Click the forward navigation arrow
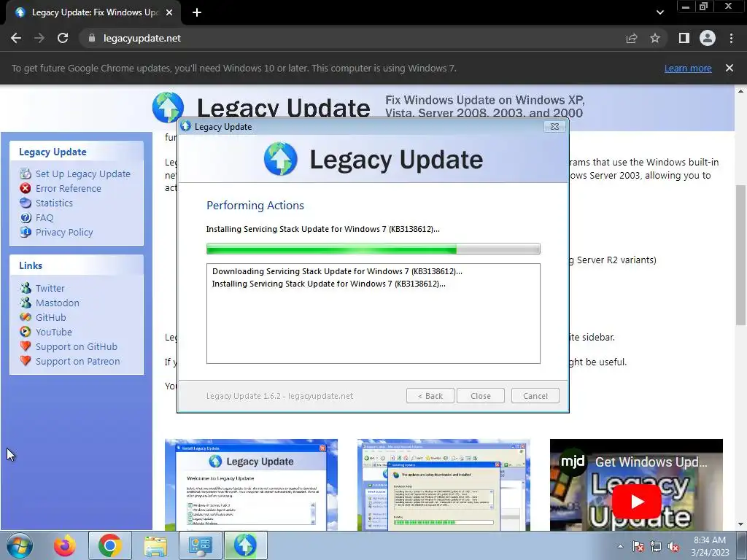This screenshot has height=560, width=747. click(x=39, y=38)
